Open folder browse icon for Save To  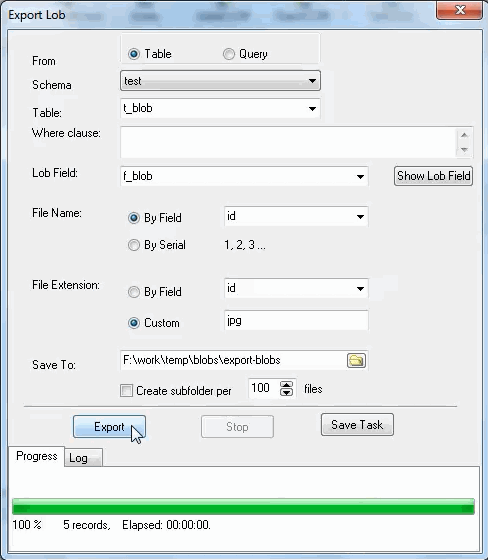point(356,360)
